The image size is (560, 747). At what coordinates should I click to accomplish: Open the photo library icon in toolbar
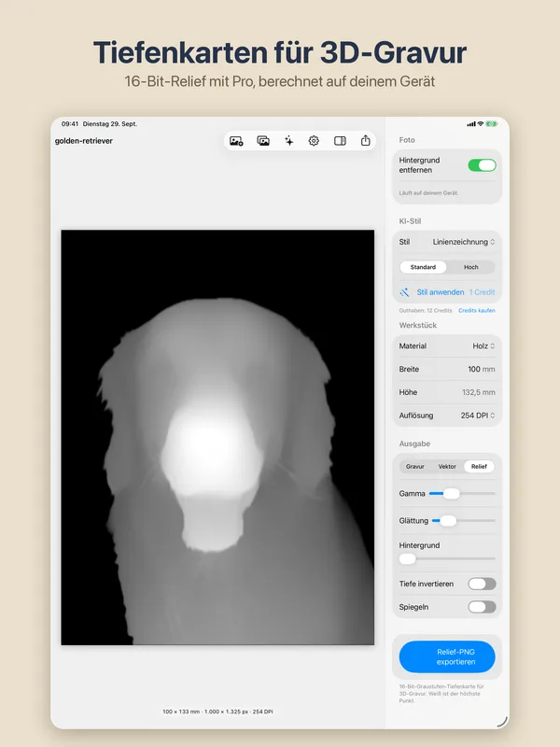coord(263,141)
